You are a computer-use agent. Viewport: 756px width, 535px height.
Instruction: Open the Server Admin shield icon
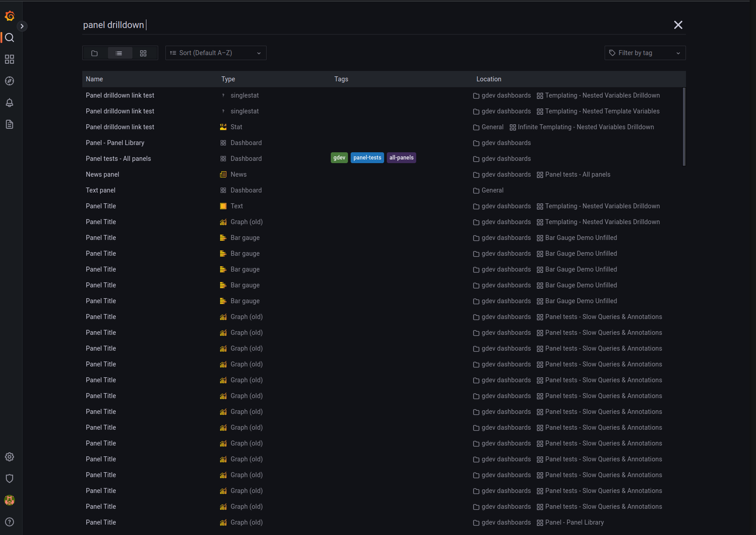[9, 479]
